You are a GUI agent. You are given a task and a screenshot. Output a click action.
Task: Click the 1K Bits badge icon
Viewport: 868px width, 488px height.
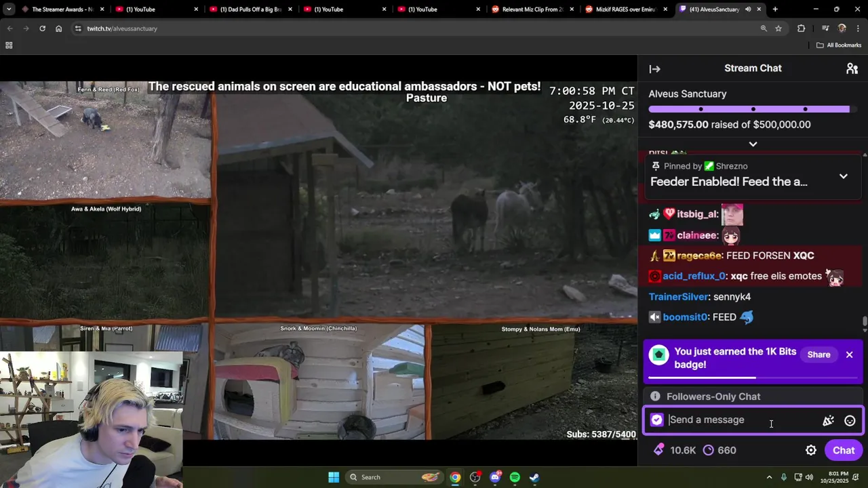(x=658, y=354)
